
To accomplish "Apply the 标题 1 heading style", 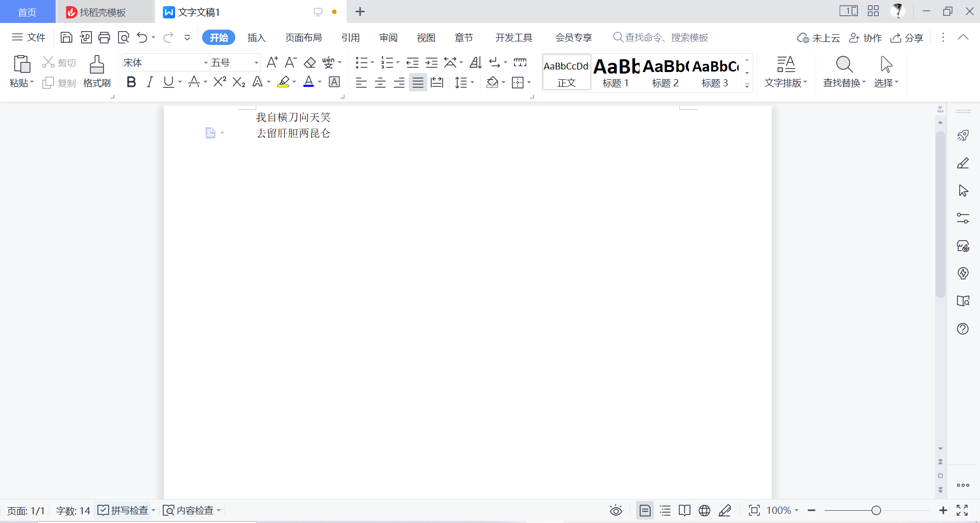I will 616,73.
